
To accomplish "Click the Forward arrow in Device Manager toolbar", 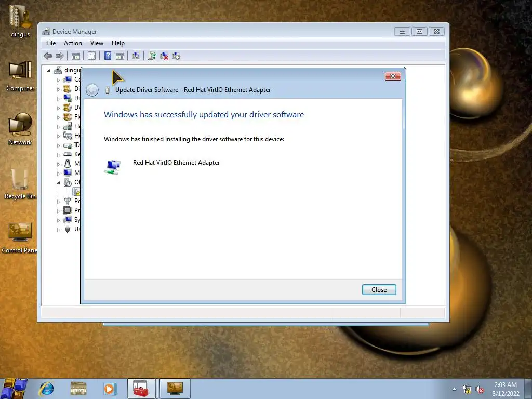I will [60, 56].
